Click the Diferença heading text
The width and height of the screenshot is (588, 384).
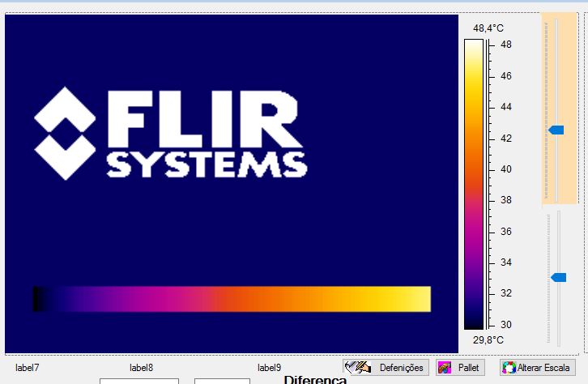[x=315, y=379]
